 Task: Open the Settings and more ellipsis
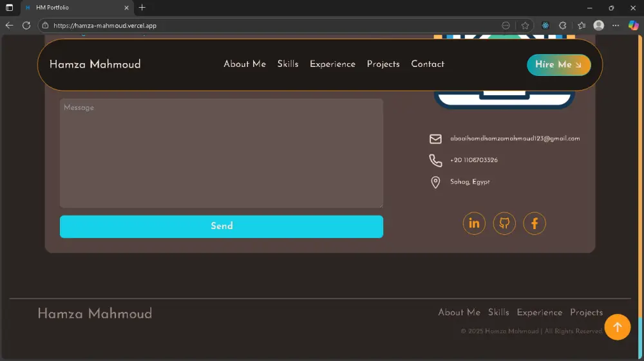615,26
